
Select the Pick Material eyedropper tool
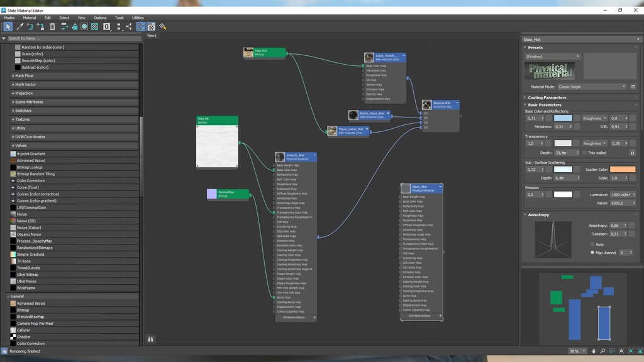pyautogui.click(x=19, y=27)
